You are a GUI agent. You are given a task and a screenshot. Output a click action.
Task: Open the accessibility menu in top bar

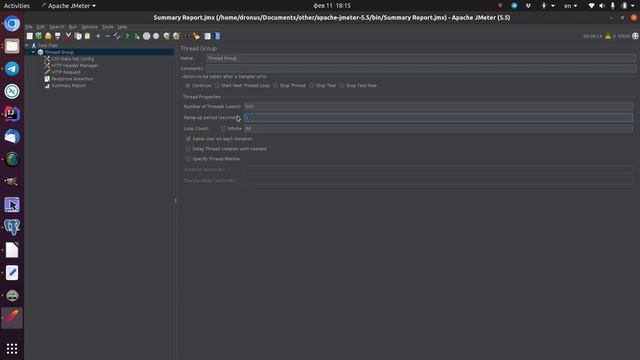point(547,6)
